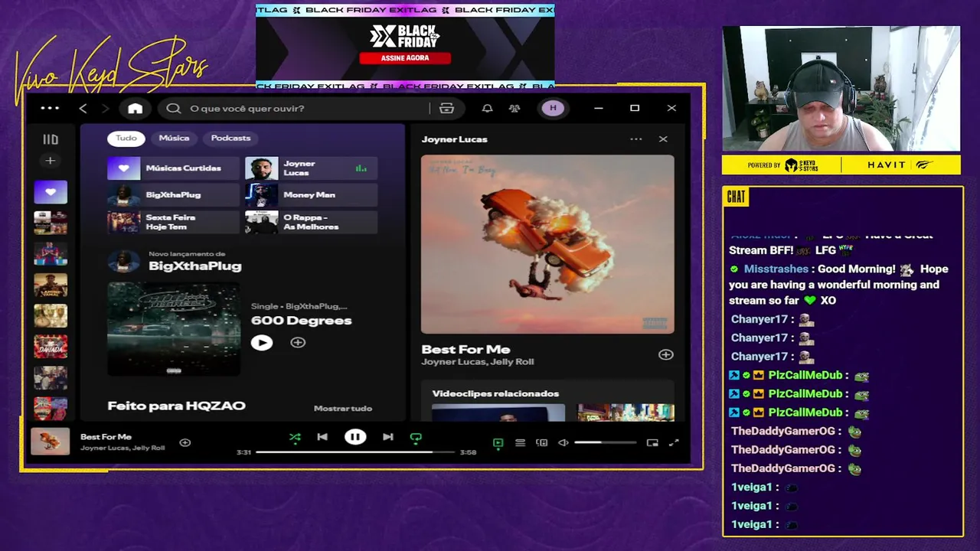The width and height of the screenshot is (980, 551).
Task: Close the Joyner Lucas now playing panel
Action: (663, 139)
